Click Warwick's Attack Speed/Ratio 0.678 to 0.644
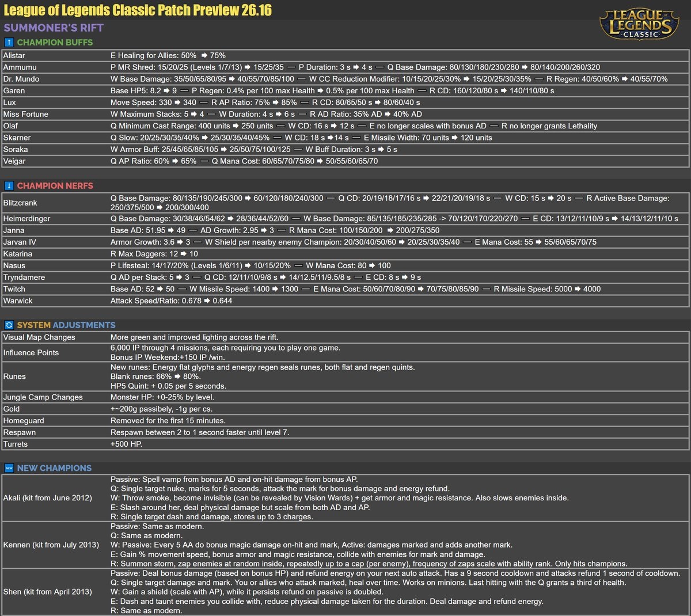The height and width of the screenshot is (616, 691). click(x=172, y=301)
